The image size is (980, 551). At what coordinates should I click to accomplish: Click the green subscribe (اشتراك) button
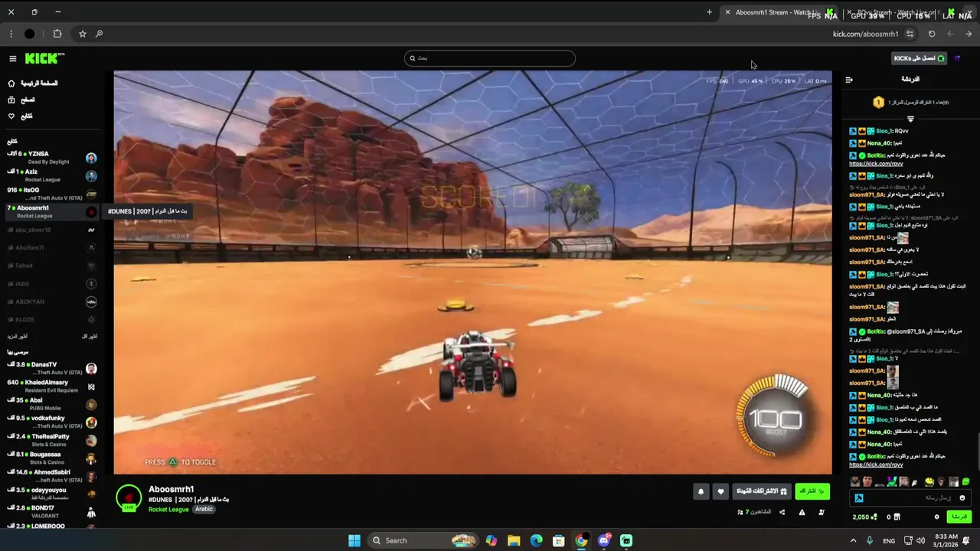(x=812, y=491)
